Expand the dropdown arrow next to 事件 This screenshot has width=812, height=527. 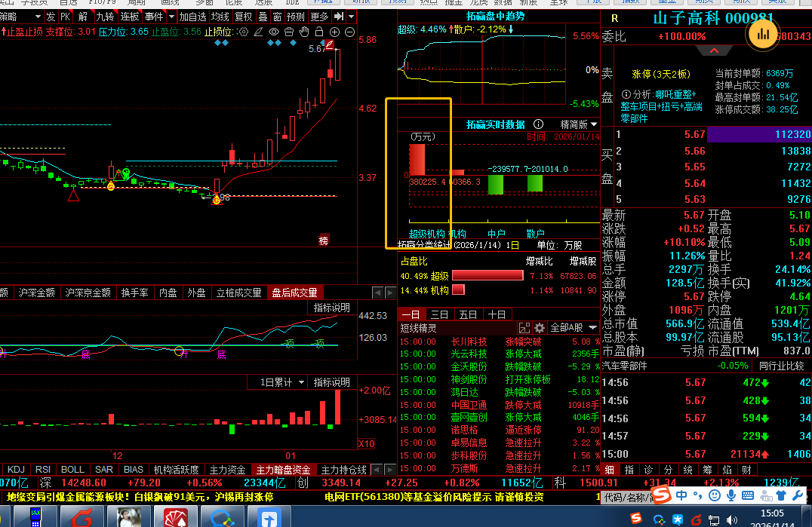(171, 17)
